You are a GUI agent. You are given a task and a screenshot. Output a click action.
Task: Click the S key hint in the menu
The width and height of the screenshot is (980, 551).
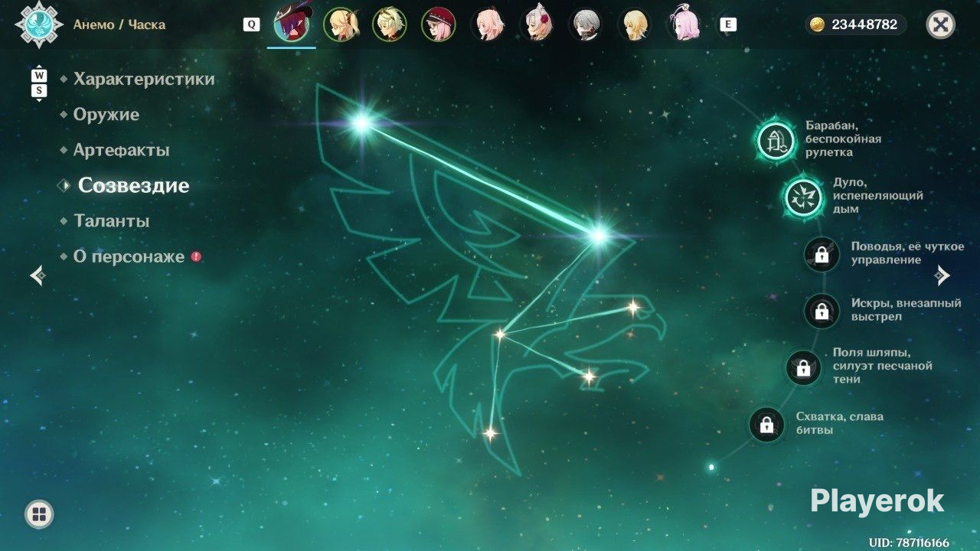pyautogui.click(x=39, y=91)
